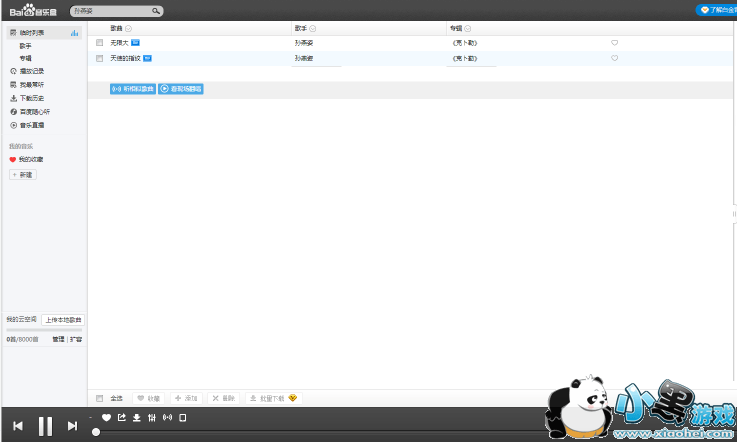Viewport: 737px width, 442px height.
Task: Click the download icon beside 下载历史
Action: 13,98
